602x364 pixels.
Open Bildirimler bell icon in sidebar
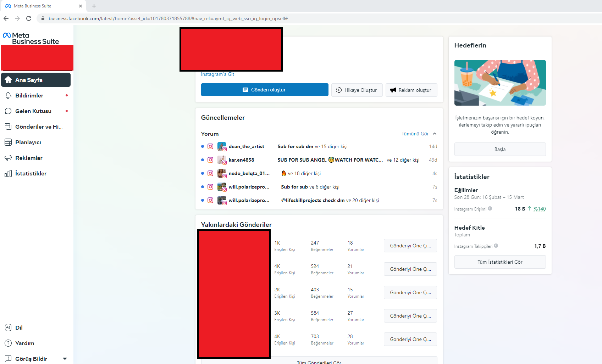point(8,95)
